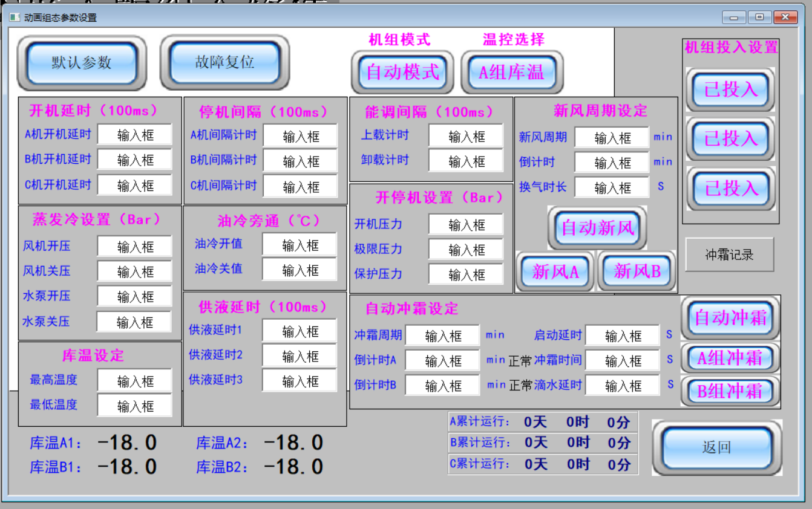Focus the 最高温度 input field

click(135, 381)
